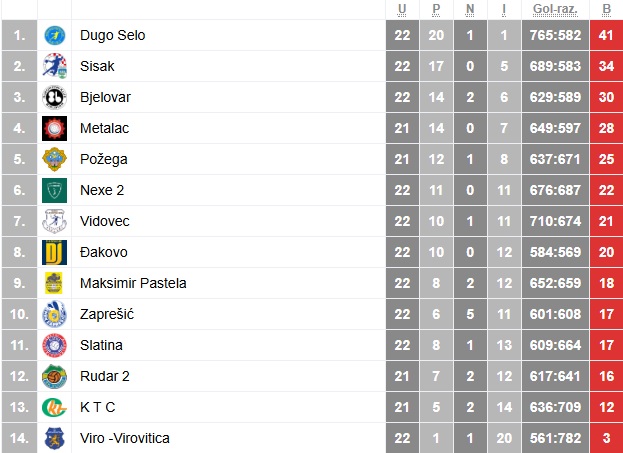
Task: Select the Rudar 2 ball logo
Action: tap(54, 376)
